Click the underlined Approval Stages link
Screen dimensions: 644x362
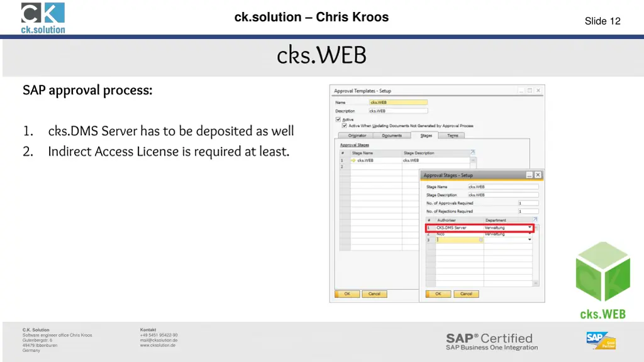(355, 145)
